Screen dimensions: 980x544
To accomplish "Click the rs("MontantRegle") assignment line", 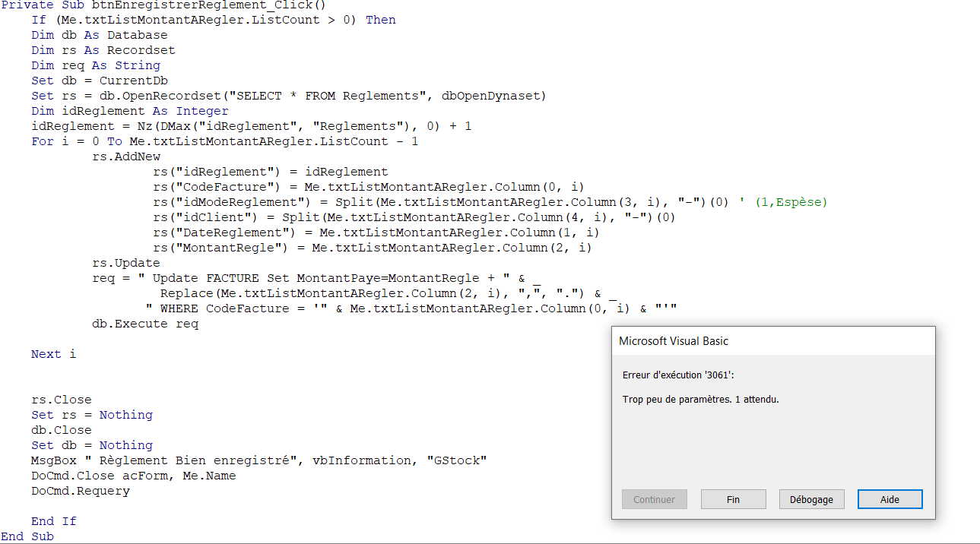I will (x=373, y=248).
